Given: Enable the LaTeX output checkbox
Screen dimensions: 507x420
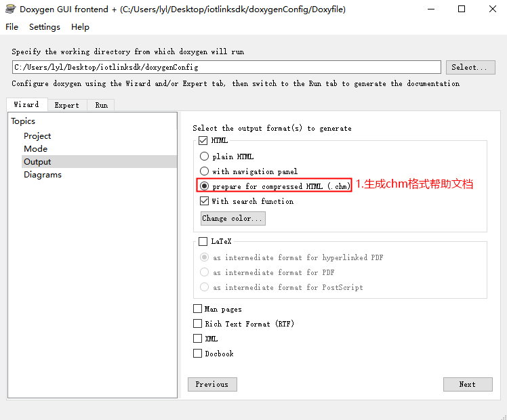Looking at the screenshot, I should coord(203,241).
